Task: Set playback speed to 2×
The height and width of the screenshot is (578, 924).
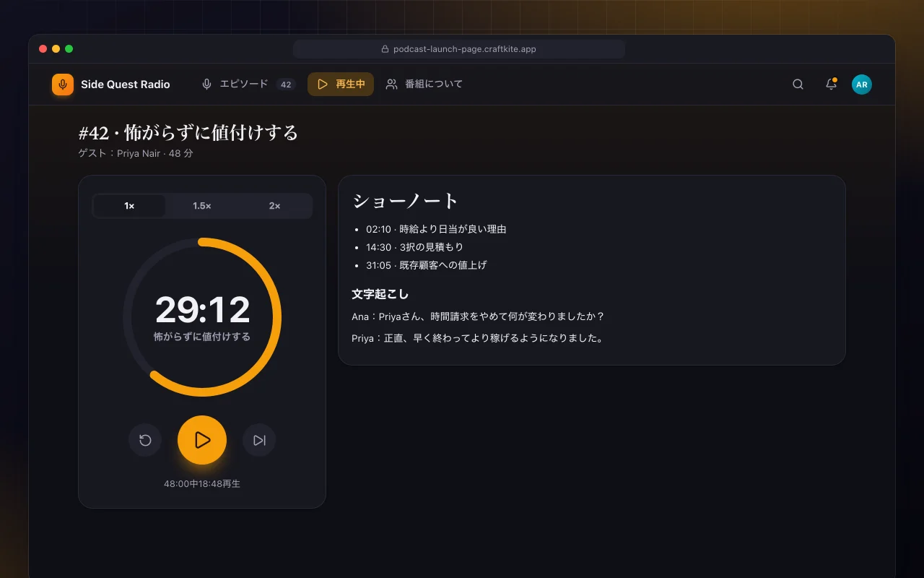Action: (274, 206)
